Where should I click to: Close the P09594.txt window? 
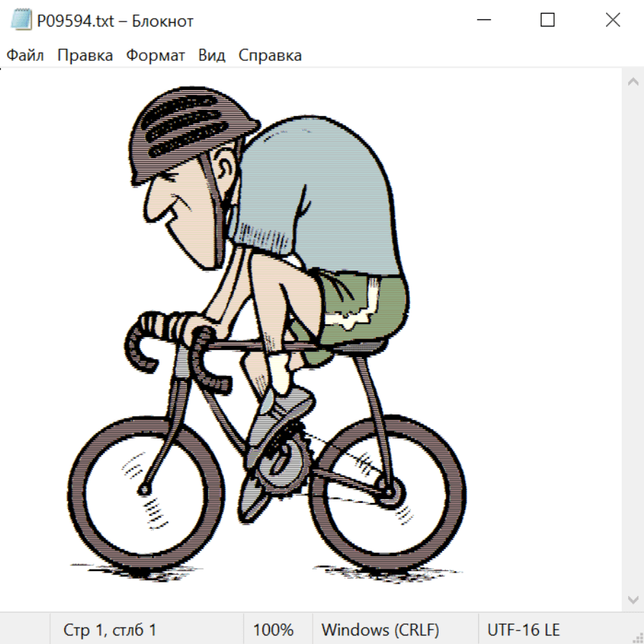coord(613,21)
